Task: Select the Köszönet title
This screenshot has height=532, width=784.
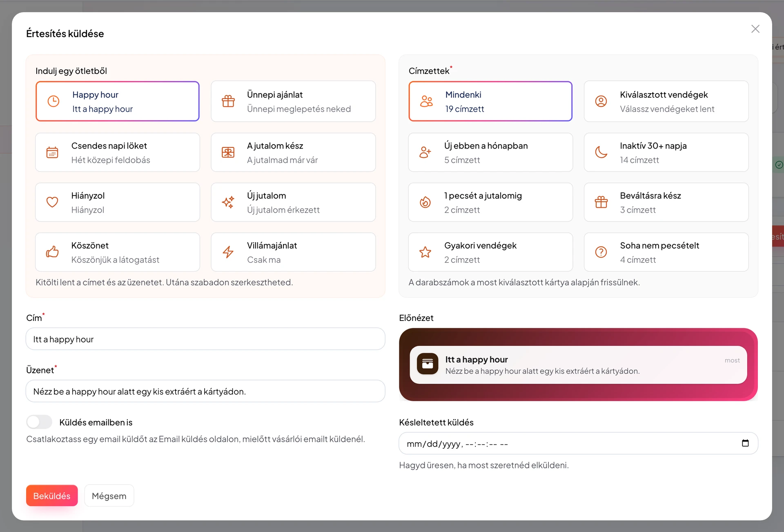Action: pos(90,245)
